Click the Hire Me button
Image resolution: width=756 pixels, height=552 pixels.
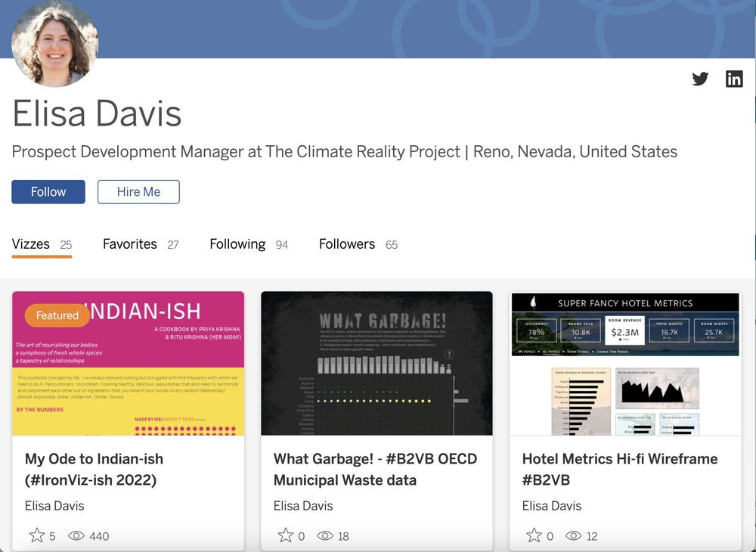click(x=138, y=192)
